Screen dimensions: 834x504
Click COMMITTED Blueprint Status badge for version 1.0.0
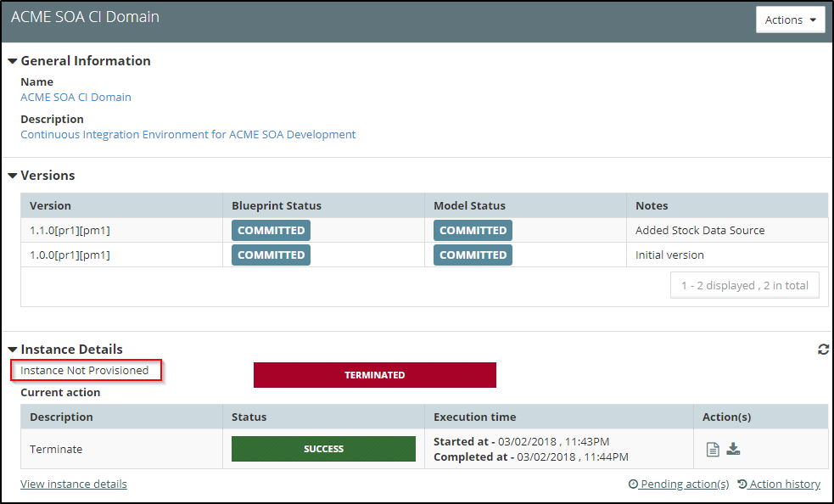click(271, 255)
